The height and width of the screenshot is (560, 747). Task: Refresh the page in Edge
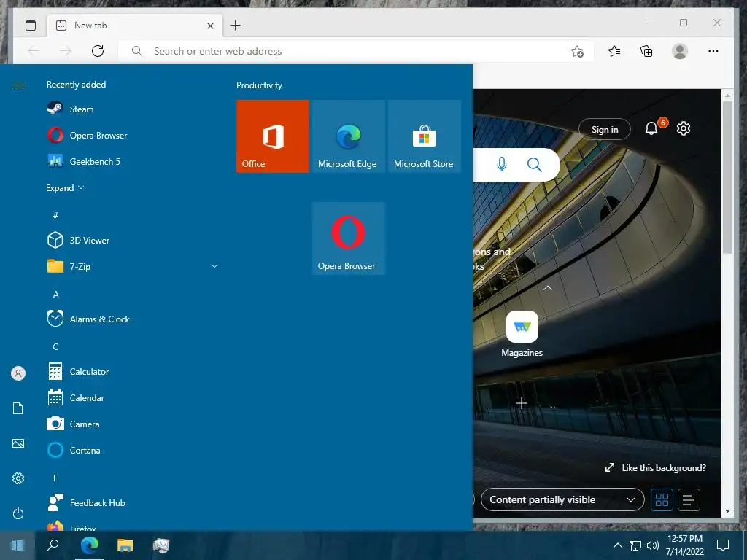pos(98,51)
